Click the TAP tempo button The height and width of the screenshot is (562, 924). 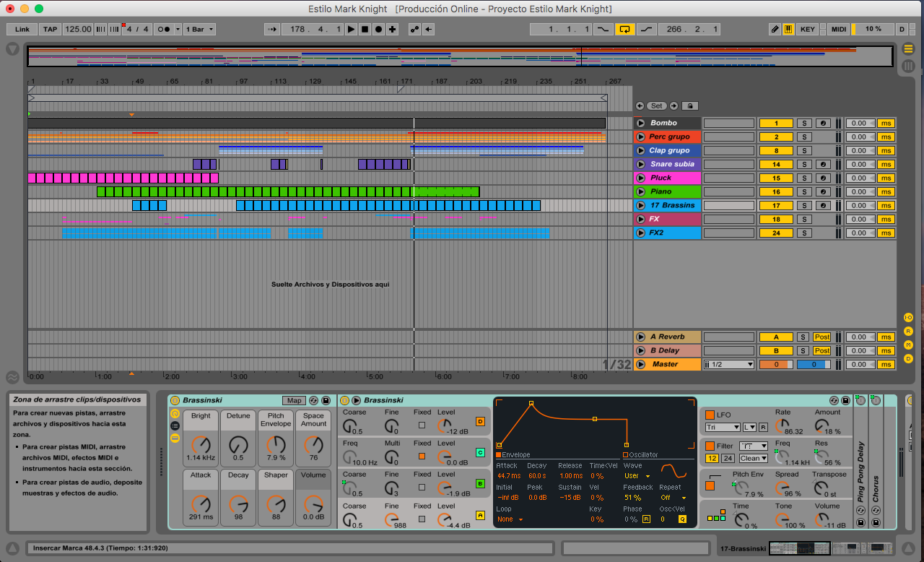pyautogui.click(x=50, y=29)
